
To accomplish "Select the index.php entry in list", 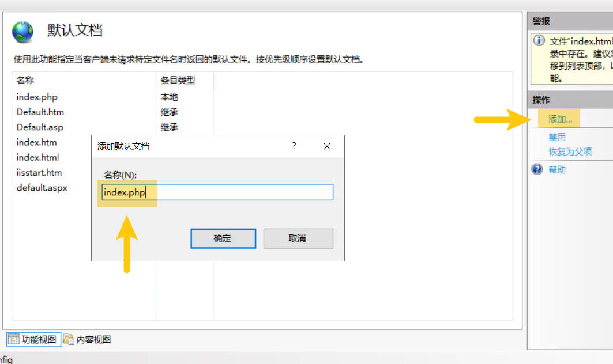I will click(37, 97).
